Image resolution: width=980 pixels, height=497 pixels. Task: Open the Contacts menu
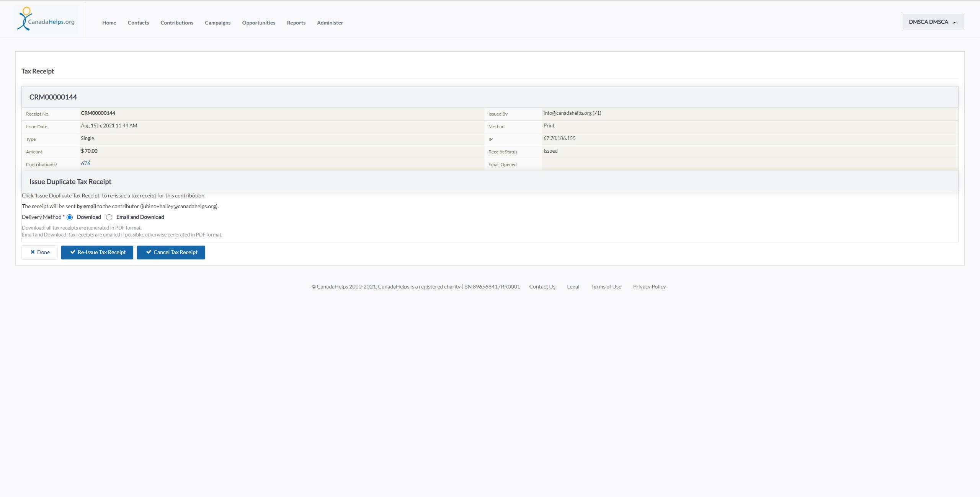pyautogui.click(x=138, y=23)
